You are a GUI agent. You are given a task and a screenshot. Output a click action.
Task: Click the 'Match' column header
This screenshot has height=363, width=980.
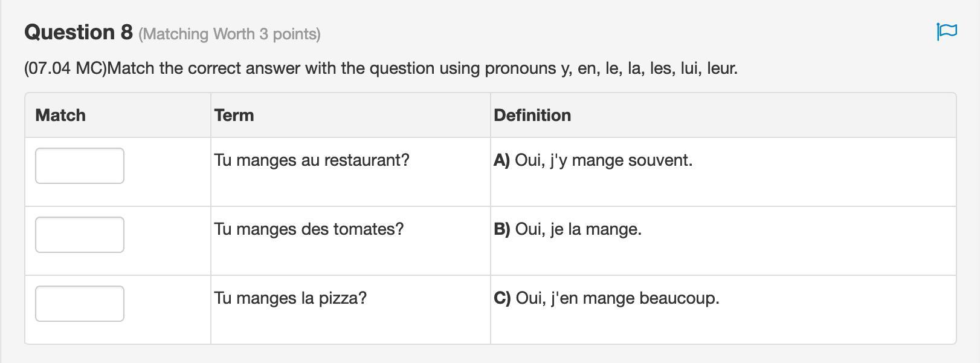point(60,116)
